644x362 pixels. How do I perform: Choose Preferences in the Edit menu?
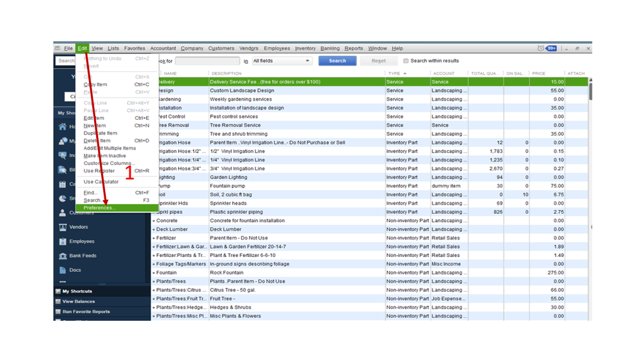117,207
